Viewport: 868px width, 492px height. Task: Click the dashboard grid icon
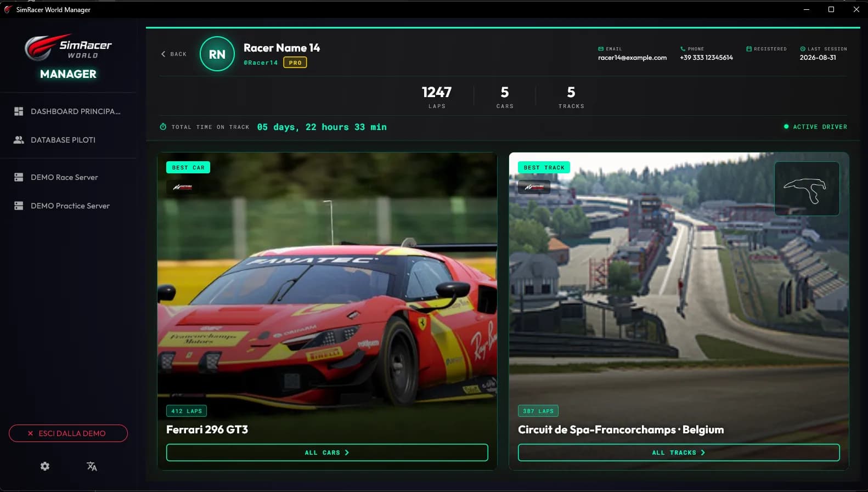[x=19, y=111]
